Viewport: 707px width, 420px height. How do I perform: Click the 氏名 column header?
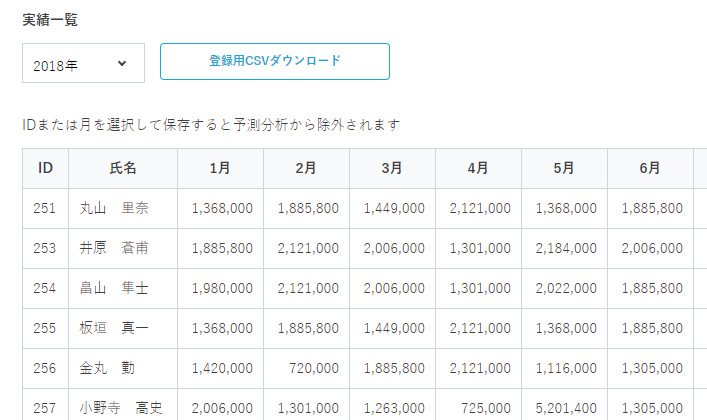123,168
